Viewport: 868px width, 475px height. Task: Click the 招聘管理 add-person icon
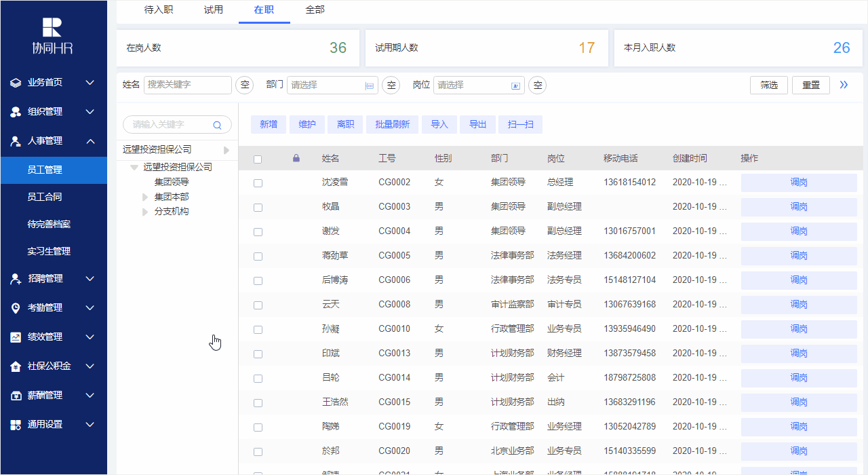point(16,279)
